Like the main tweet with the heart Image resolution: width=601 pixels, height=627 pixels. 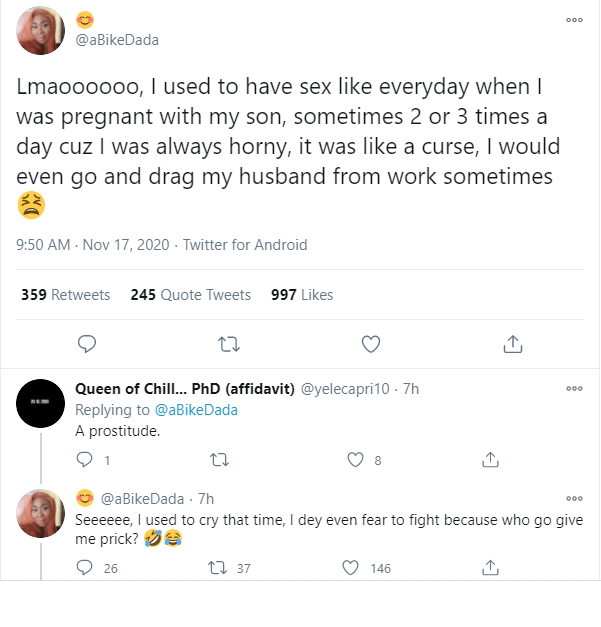[x=371, y=344]
